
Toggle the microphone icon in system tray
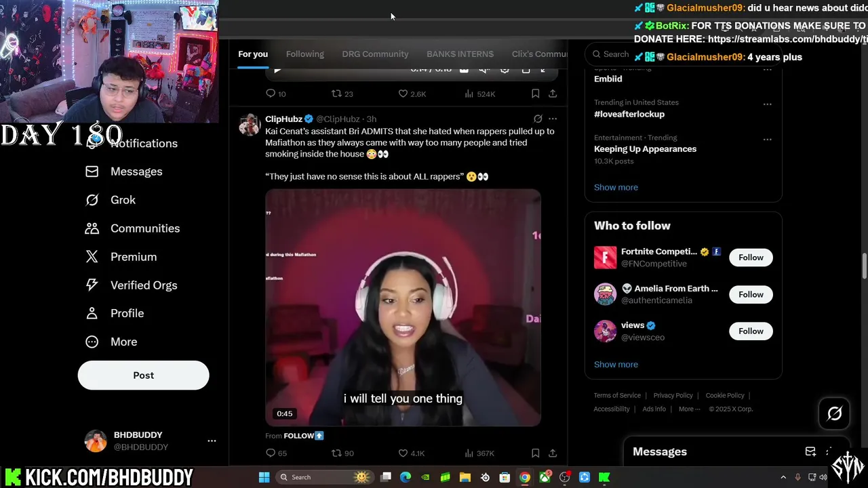[797, 477]
